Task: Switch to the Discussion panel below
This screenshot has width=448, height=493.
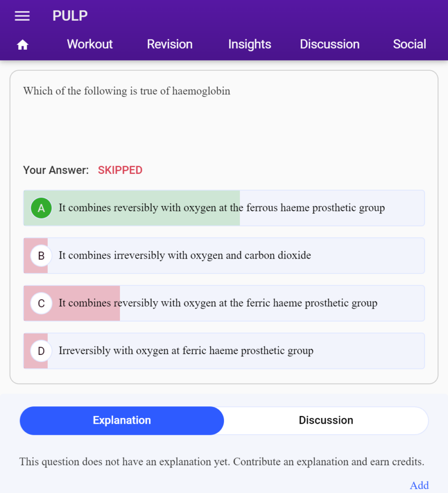Action: [x=326, y=421]
